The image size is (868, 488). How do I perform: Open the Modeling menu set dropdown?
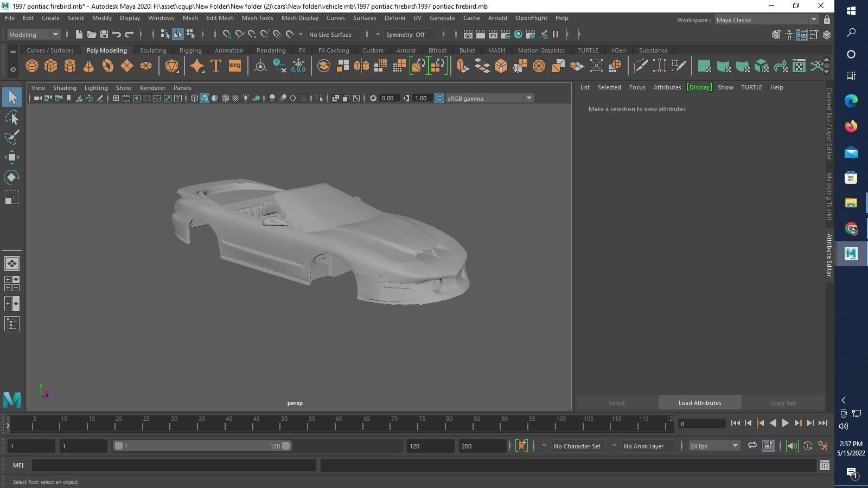point(34,34)
